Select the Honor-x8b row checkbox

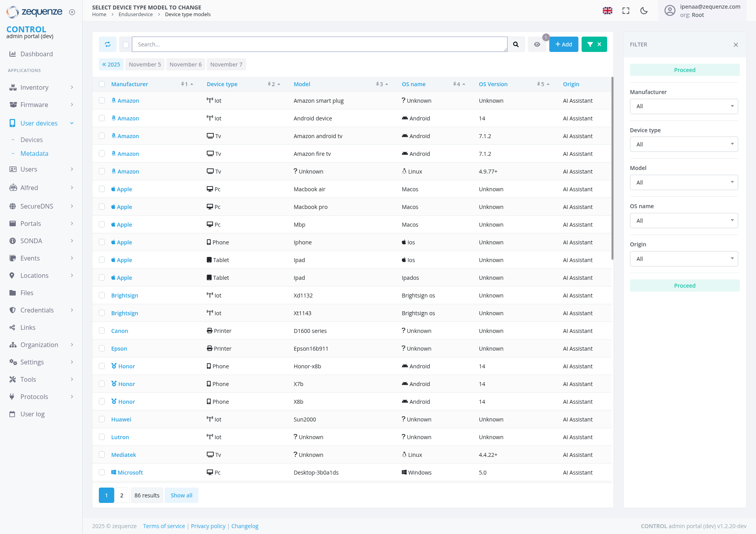(102, 366)
